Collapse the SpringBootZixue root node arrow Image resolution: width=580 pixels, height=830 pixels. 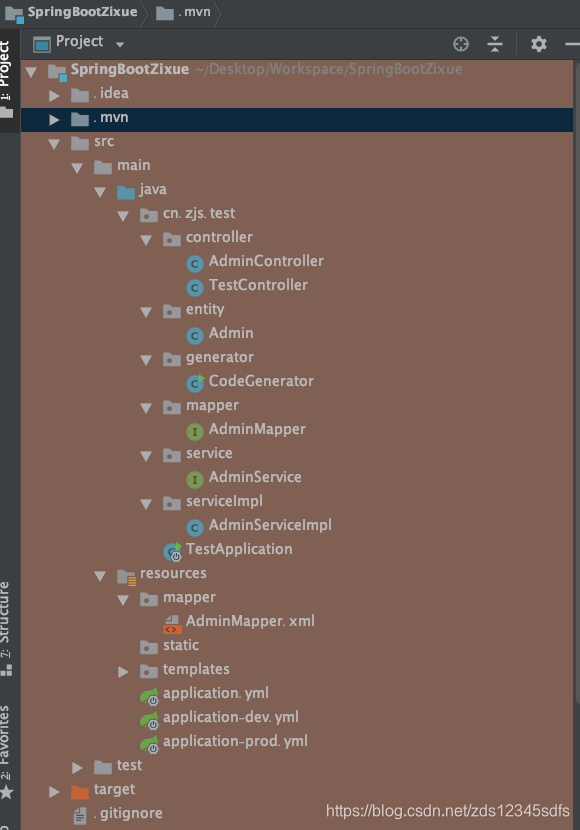(x=31, y=71)
